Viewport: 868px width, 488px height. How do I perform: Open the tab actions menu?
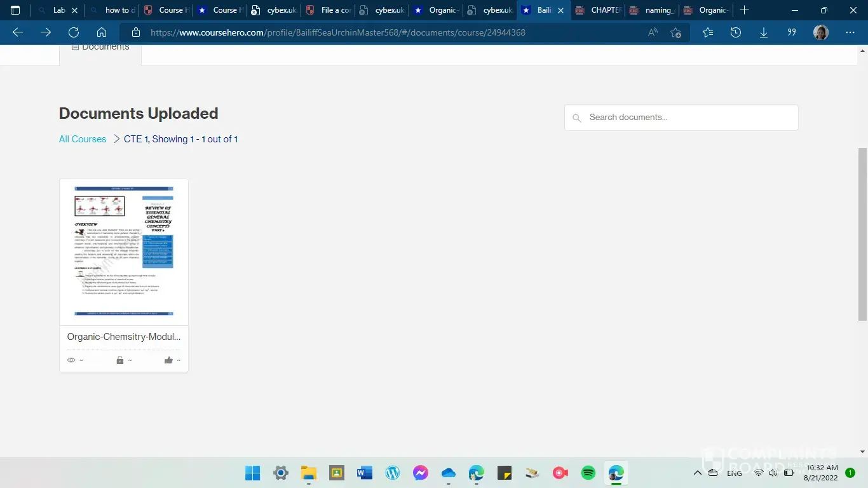15,10
